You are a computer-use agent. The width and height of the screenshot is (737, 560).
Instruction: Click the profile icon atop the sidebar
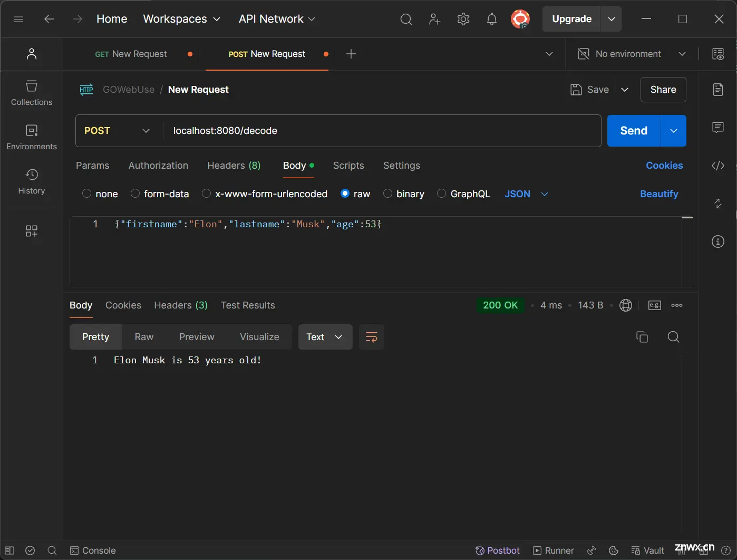click(32, 54)
